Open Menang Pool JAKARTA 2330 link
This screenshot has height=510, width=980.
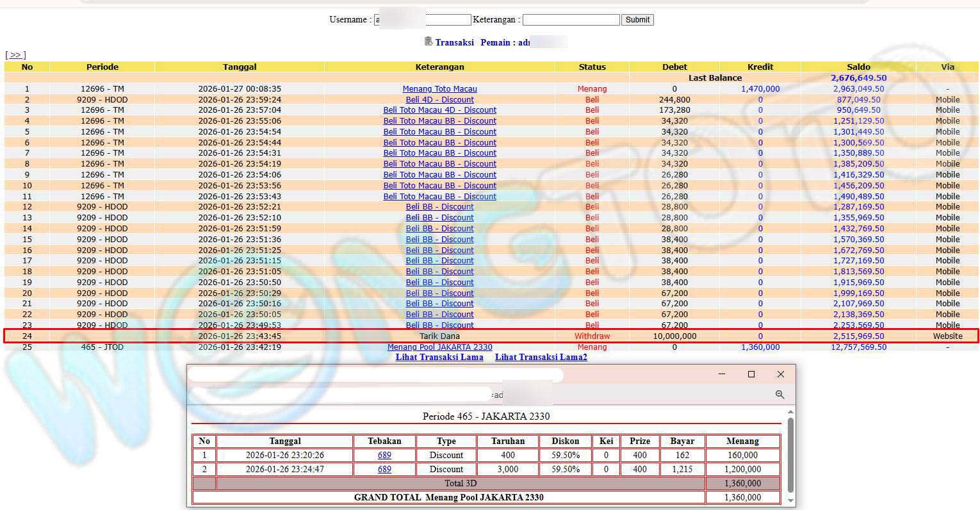pyautogui.click(x=439, y=347)
